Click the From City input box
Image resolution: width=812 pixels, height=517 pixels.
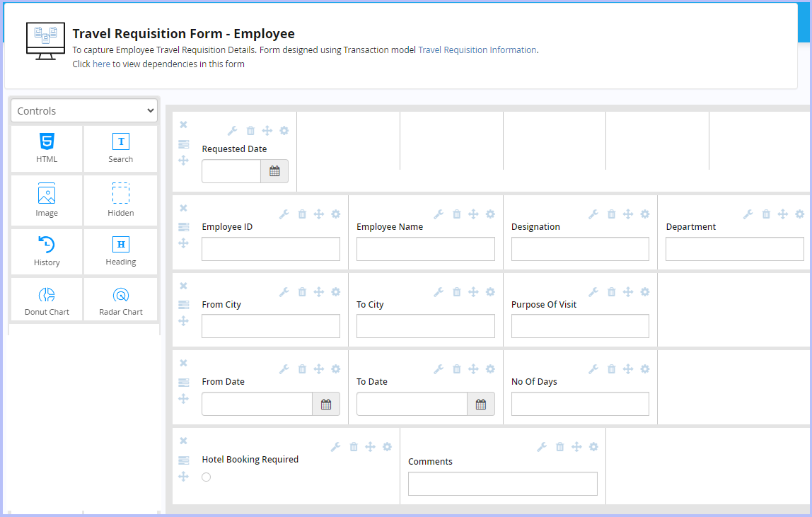[x=271, y=326]
